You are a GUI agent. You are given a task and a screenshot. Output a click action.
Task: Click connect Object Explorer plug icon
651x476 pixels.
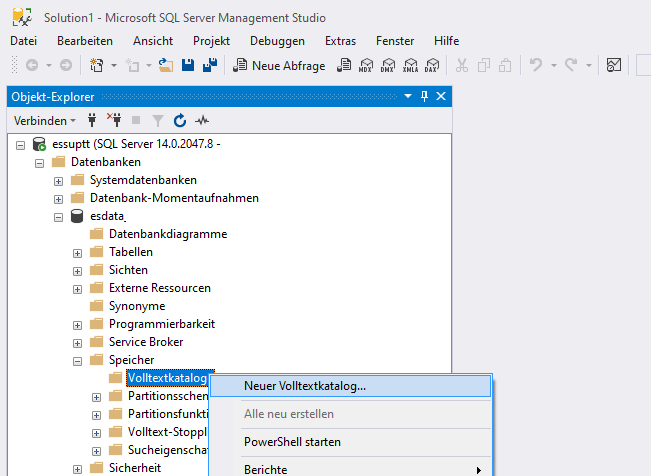[x=92, y=120]
